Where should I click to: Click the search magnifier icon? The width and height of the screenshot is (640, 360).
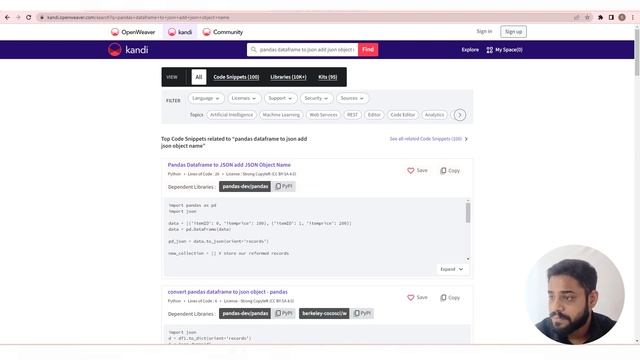pos(253,50)
